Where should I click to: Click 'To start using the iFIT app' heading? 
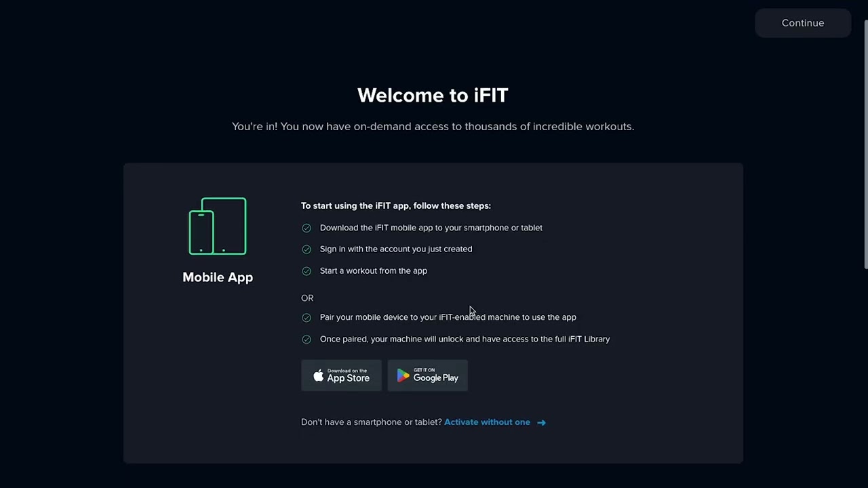pyautogui.click(x=396, y=205)
